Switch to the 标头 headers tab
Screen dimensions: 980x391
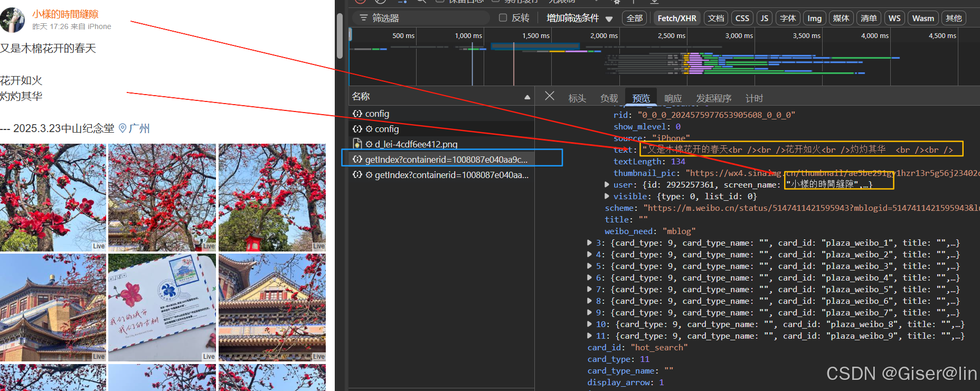click(x=577, y=98)
